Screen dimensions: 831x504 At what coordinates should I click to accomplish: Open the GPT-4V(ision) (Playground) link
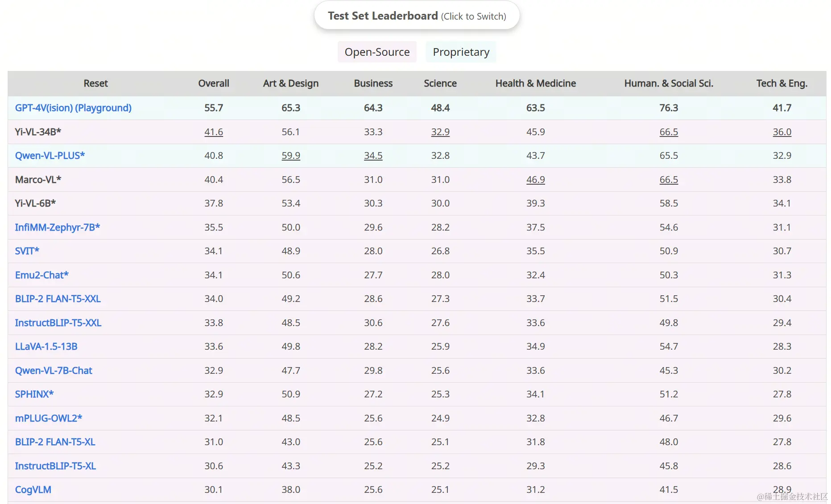tap(73, 108)
